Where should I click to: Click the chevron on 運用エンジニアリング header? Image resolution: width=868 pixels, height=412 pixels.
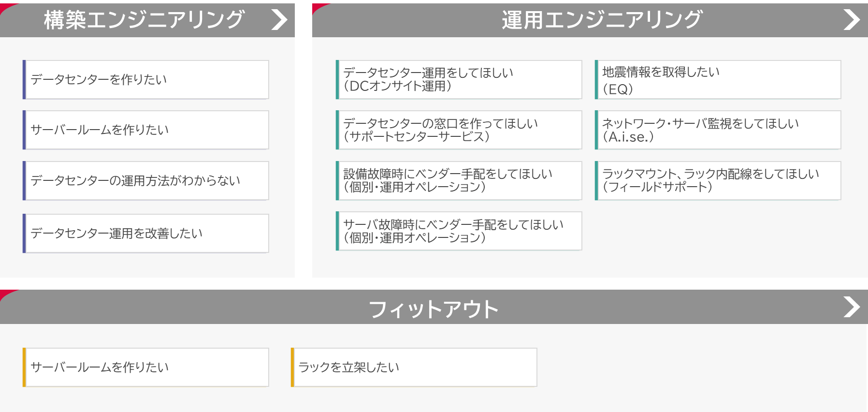852,20
